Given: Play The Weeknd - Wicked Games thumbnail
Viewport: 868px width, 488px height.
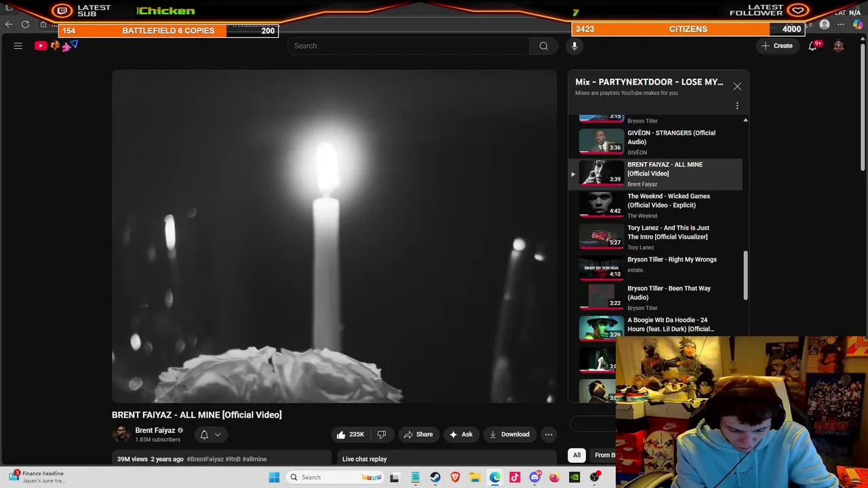Looking at the screenshot, I should [601, 203].
